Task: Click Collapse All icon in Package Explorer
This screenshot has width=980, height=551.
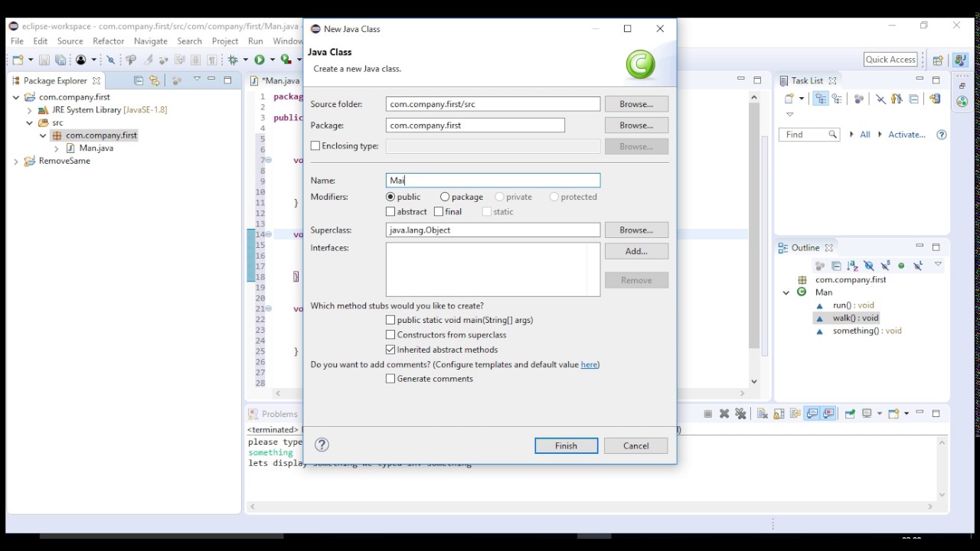Action: click(x=139, y=80)
